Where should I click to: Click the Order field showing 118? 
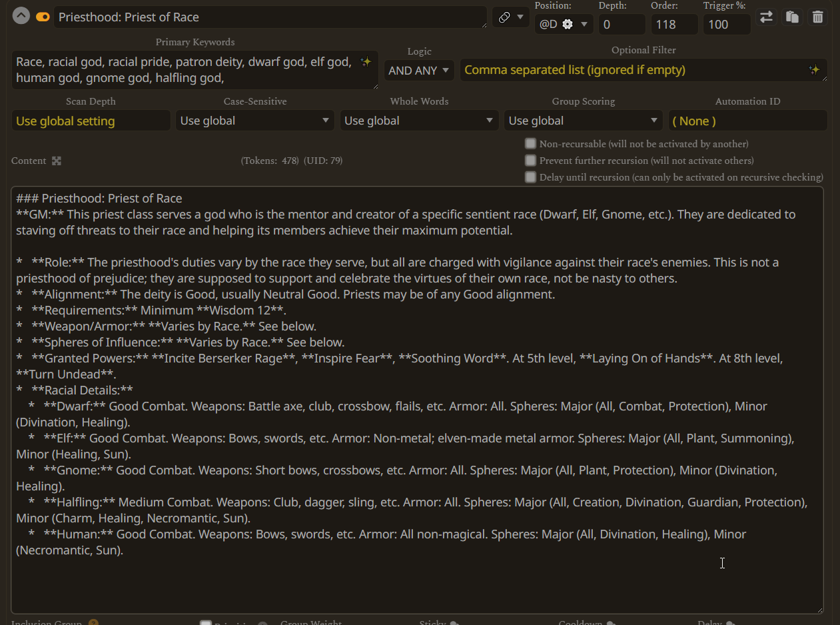point(674,25)
